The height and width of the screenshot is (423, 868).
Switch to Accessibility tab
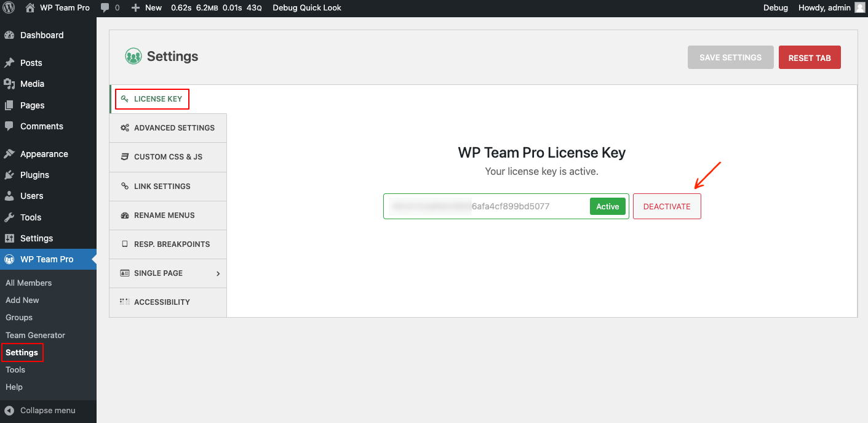coord(168,302)
